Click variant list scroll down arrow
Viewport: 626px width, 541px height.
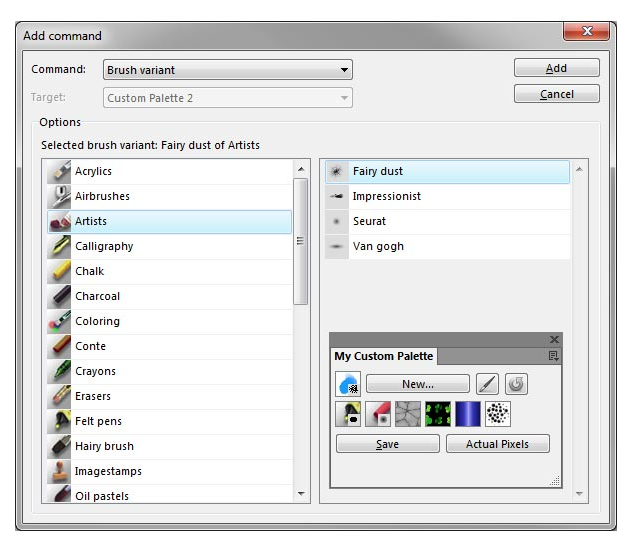[579, 494]
